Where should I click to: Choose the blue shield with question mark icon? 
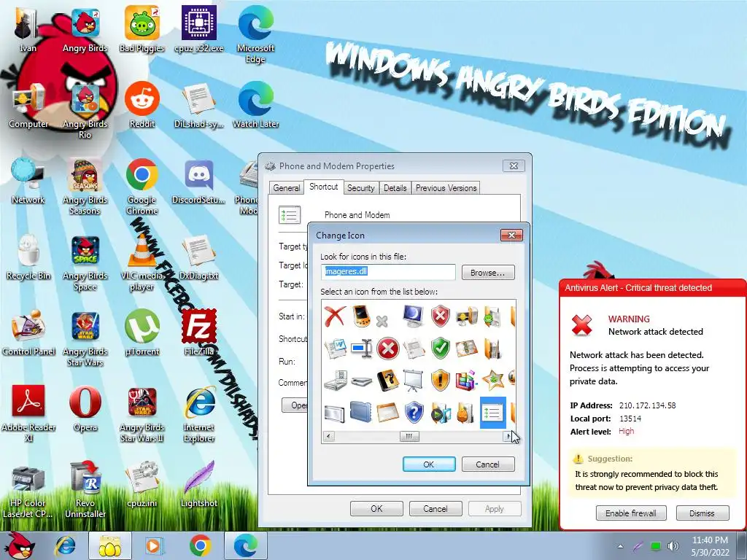[414, 413]
